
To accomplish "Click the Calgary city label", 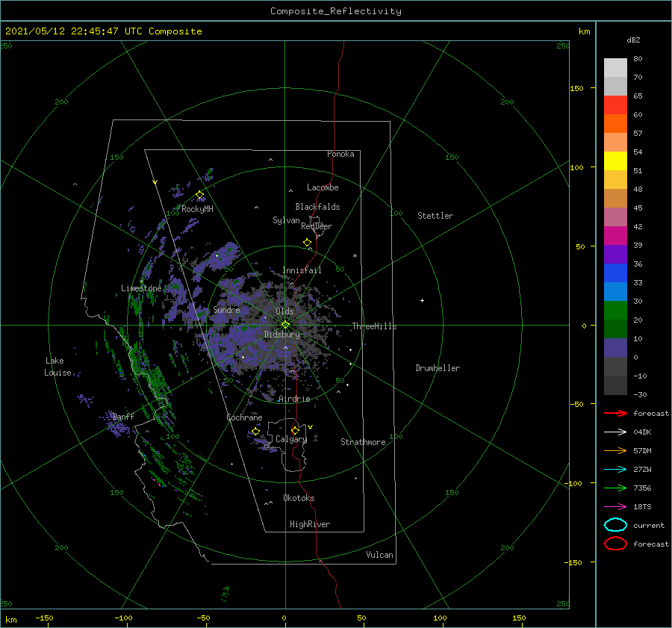I will (x=291, y=439).
